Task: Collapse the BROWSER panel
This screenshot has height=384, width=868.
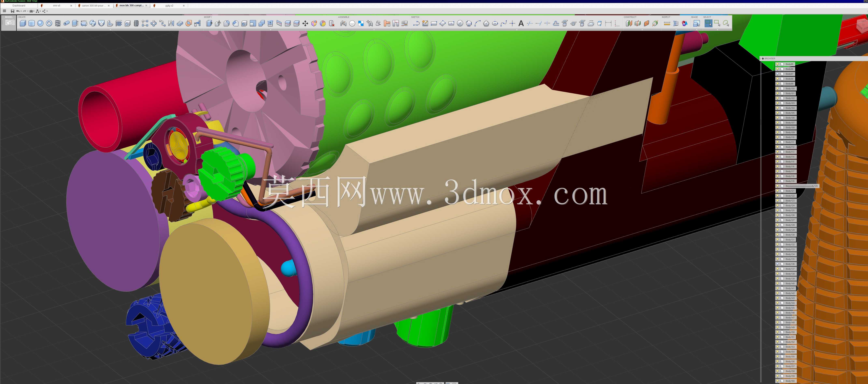Action: pos(763,58)
